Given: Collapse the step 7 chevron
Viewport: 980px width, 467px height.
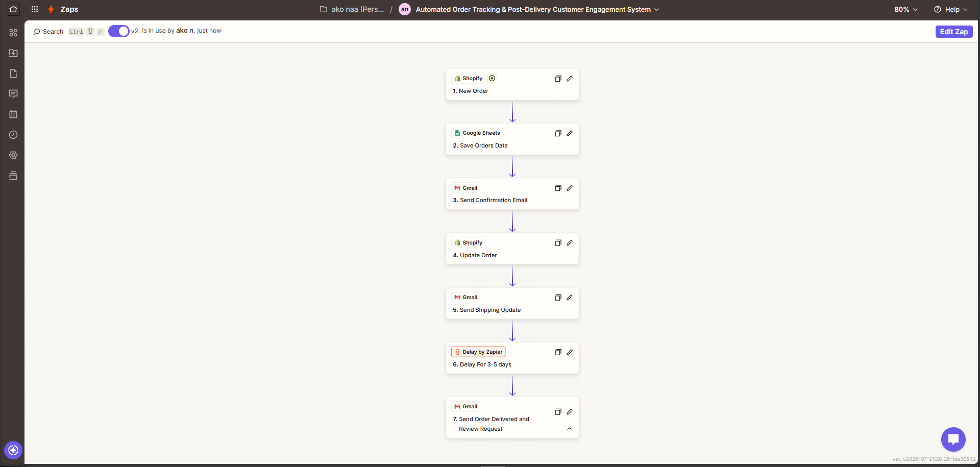Looking at the screenshot, I should tap(570, 429).
